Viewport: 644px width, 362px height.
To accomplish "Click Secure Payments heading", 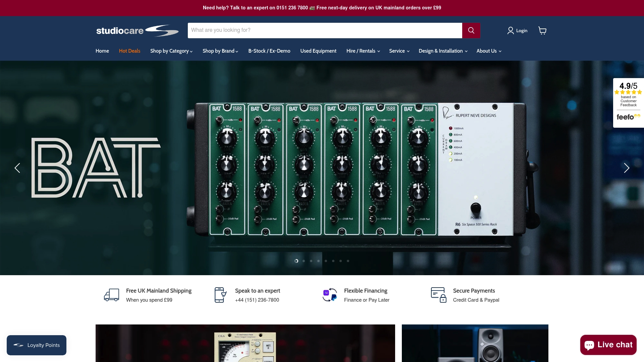I will (474, 291).
